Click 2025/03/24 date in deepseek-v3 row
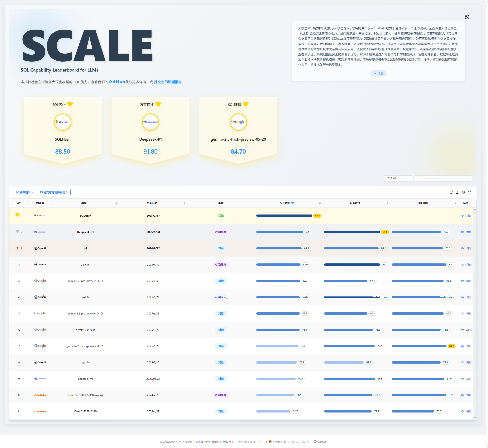This screenshot has width=488, height=448. point(153,379)
